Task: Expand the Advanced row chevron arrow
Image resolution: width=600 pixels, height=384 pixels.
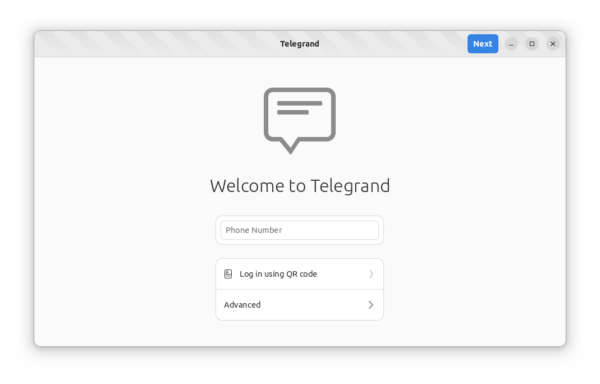Action: pyautogui.click(x=371, y=305)
